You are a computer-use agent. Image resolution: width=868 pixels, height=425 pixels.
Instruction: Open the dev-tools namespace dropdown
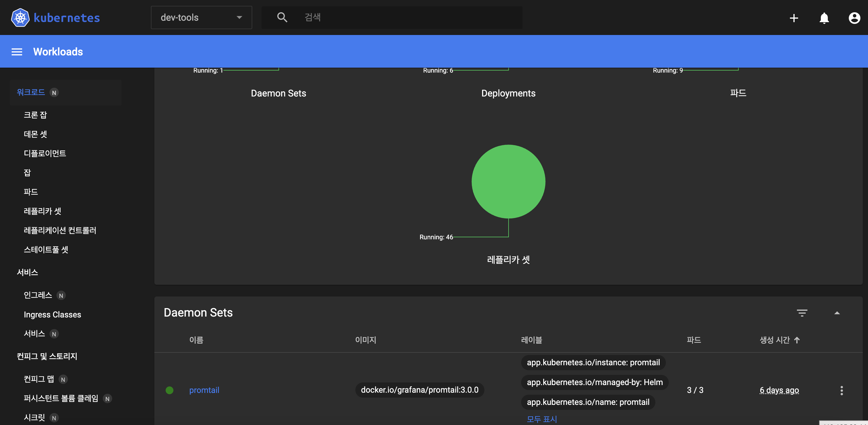pyautogui.click(x=201, y=17)
